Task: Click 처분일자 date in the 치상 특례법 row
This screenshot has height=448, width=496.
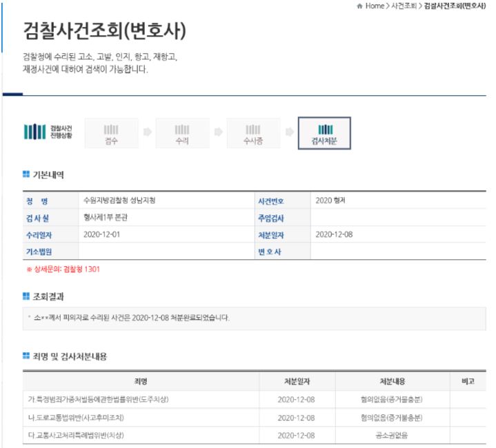Action: click(x=297, y=436)
